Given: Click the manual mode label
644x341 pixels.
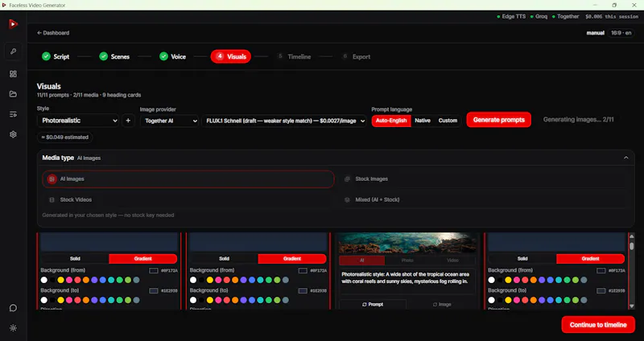Looking at the screenshot, I should click(595, 33).
